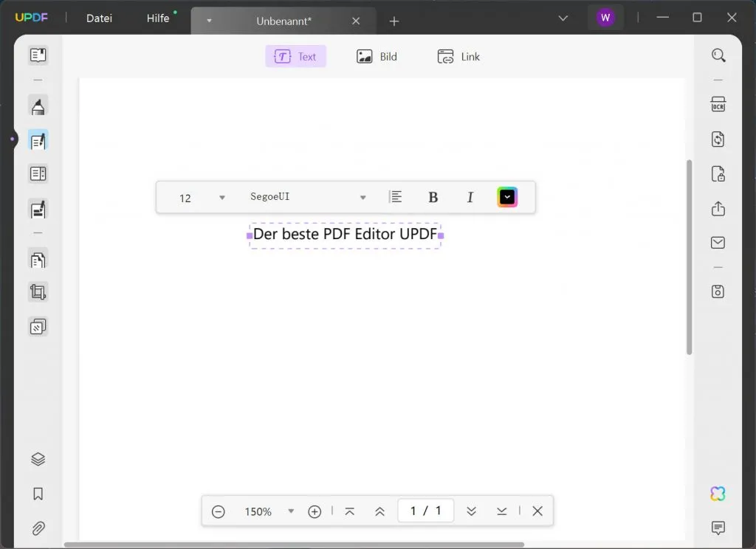This screenshot has height=549, width=756.
Task: Expand the tab list arrow beside Unbenannt
Action: point(209,21)
